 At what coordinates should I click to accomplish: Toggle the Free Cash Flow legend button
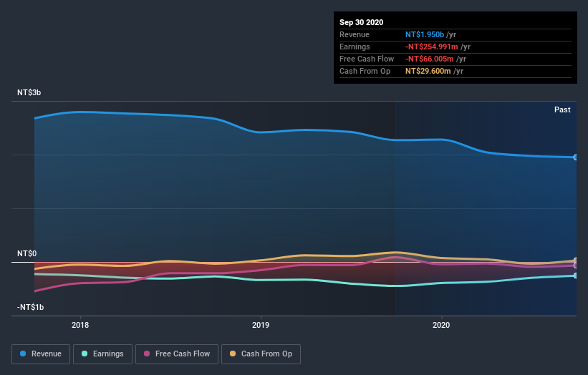(177, 354)
